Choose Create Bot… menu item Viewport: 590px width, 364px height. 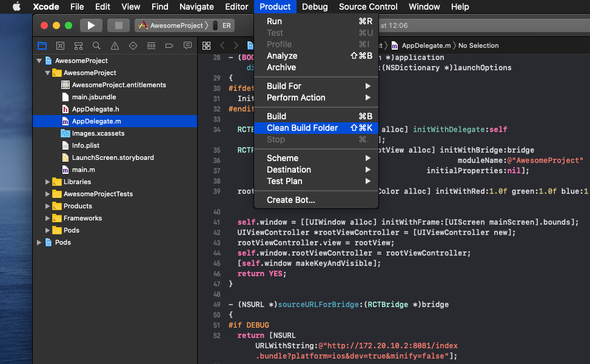[x=316, y=200]
